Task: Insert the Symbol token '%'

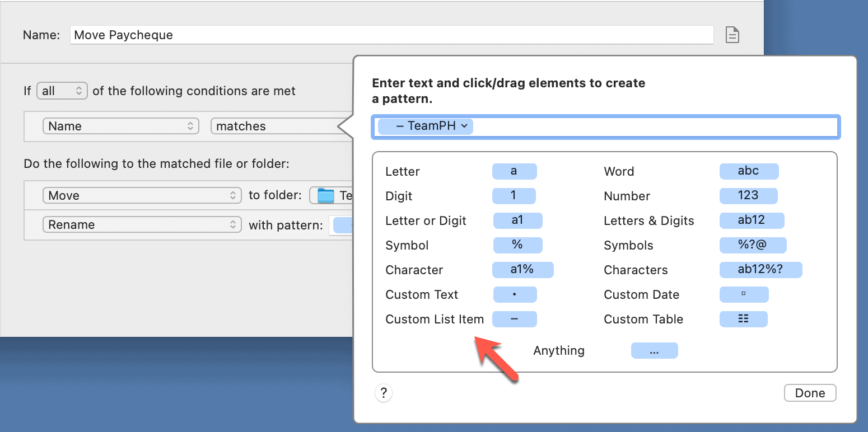Action: [517, 245]
